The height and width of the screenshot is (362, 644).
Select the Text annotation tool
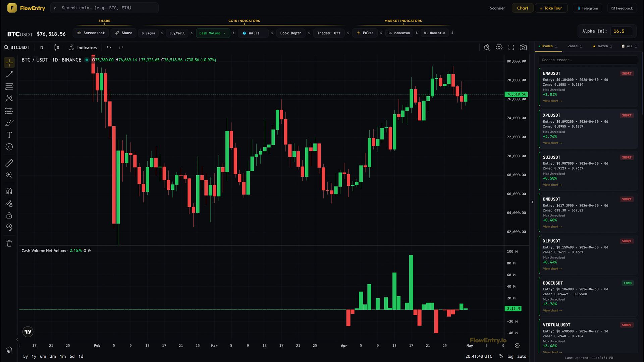coord(9,135)
